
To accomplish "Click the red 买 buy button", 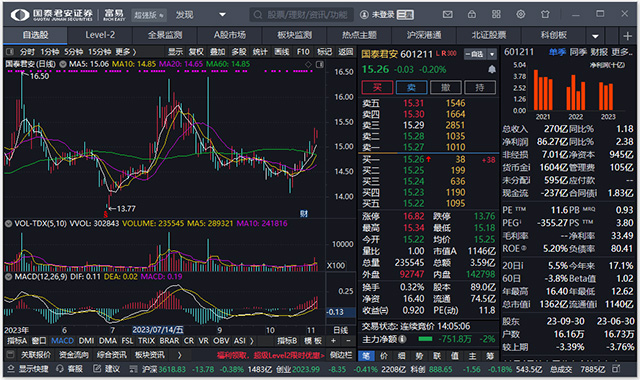I will click(x=378, y=87).
